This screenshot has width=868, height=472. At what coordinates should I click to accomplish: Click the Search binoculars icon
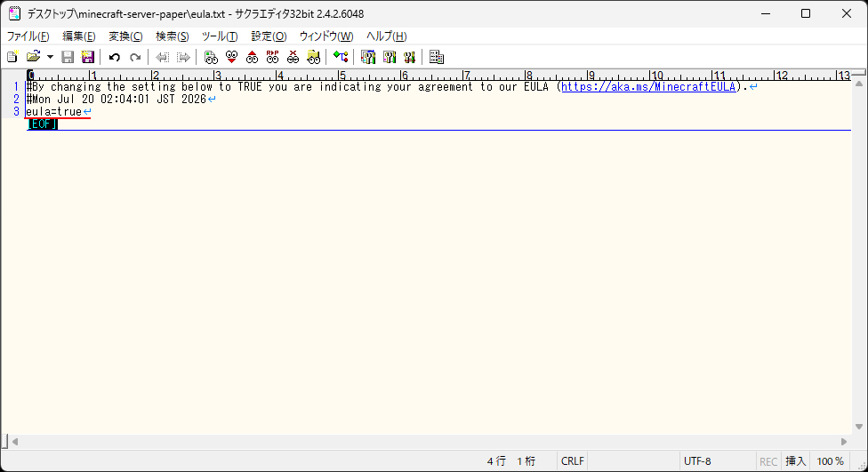(211, 57)
